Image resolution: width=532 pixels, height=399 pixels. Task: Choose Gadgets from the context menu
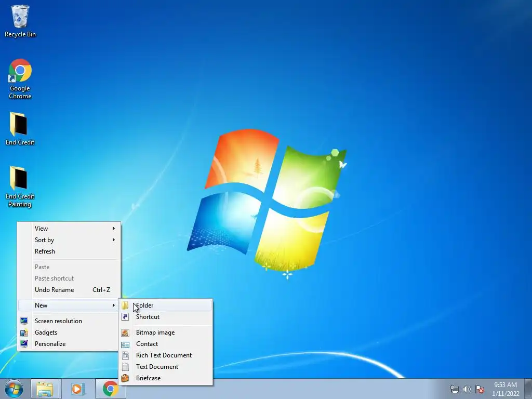click(x=69, y=332)
